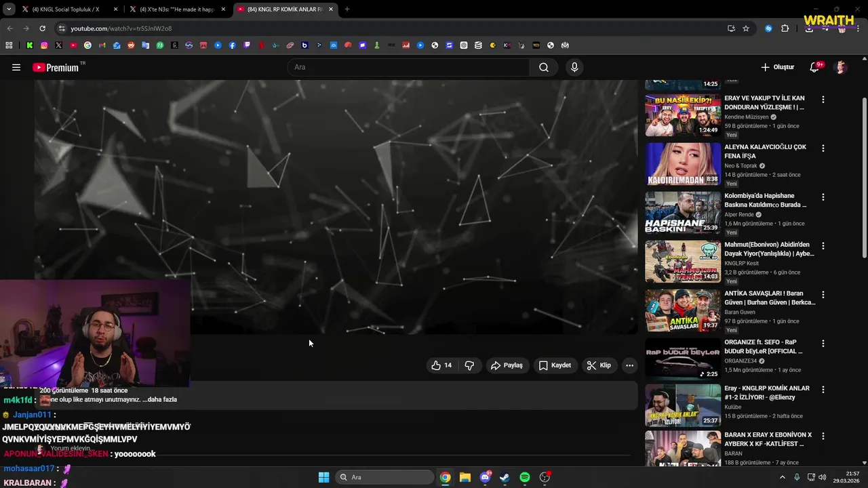Open options for Eray KNGLRP KOMİK ANLAR video

point(823,390)
